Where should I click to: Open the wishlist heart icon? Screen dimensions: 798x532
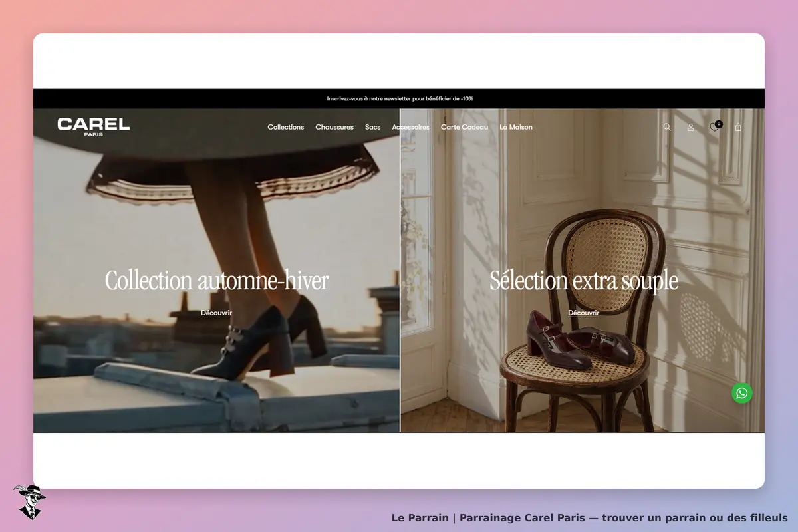715,127
